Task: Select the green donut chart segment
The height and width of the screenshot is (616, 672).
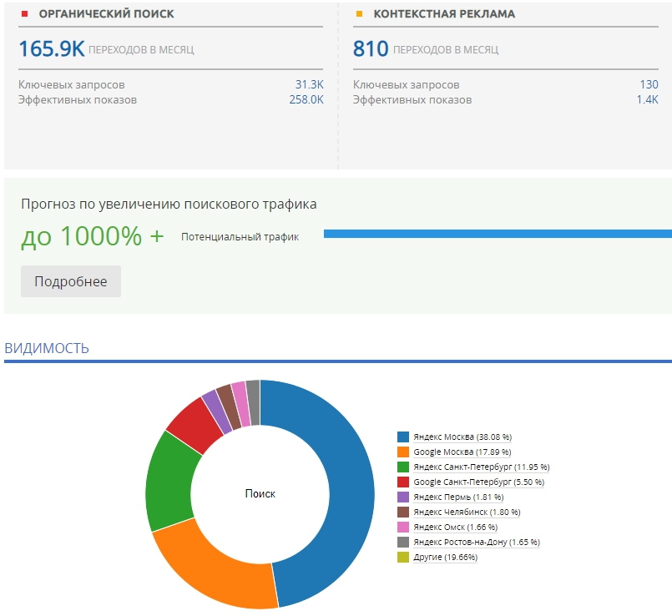Action: (167, 480)
